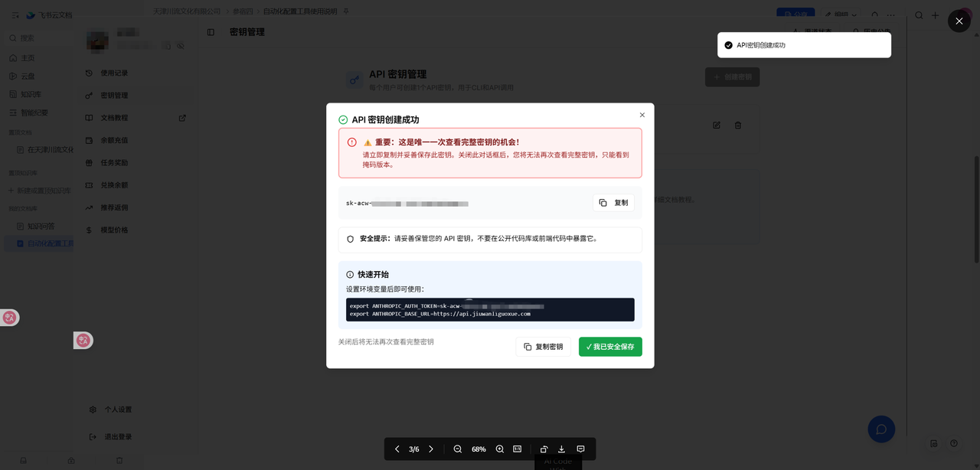Click the 68% zoom level indicator

click(479, 449)
